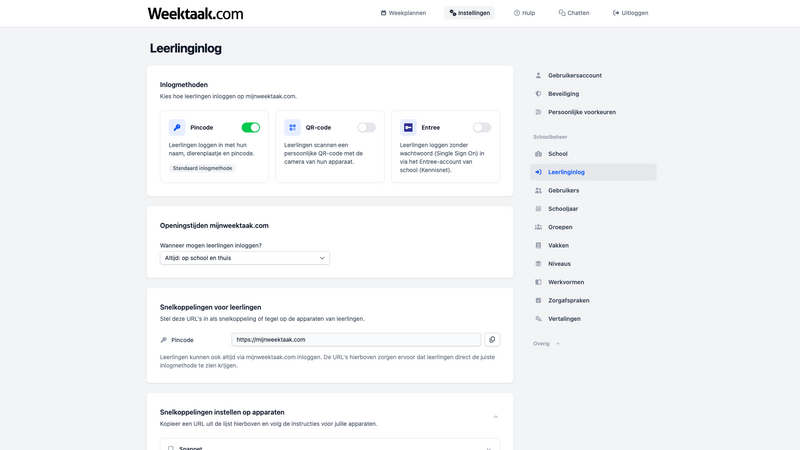Screen dimensions: 800x450
Task: Toggle the Overig section in the sidebar
Action: point(546,343)
